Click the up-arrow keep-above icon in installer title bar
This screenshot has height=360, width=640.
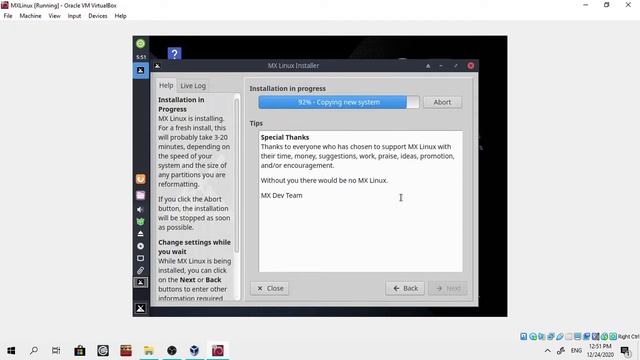428,66
